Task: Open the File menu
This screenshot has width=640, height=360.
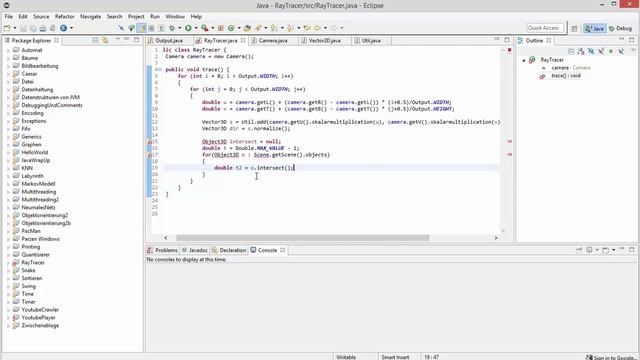Action: coord(9,16)
